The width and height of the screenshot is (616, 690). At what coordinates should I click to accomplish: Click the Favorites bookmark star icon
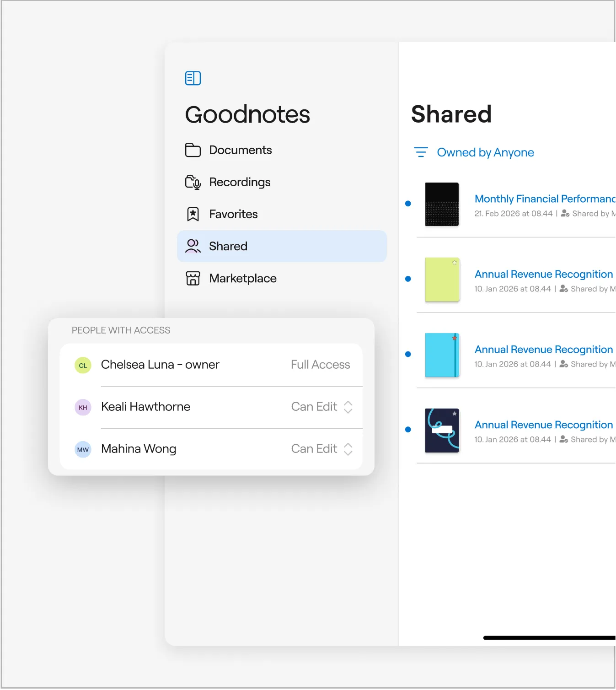pos(193,214)
